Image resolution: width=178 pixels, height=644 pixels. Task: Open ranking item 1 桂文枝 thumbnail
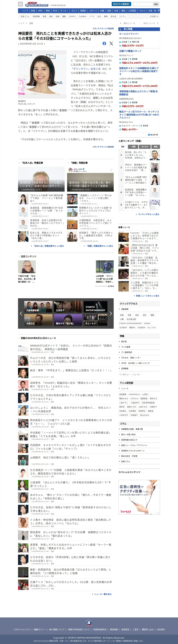pos(155,155)
